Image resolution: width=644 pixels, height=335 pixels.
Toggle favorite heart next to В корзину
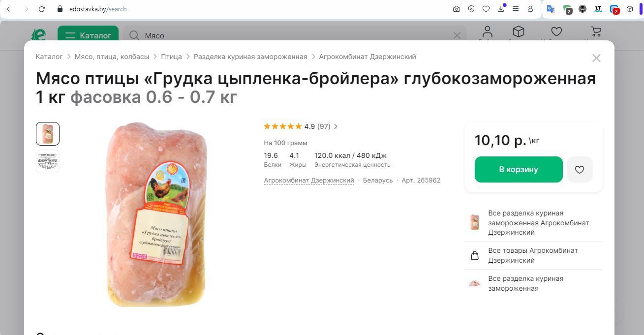click(x=579, y=170)
